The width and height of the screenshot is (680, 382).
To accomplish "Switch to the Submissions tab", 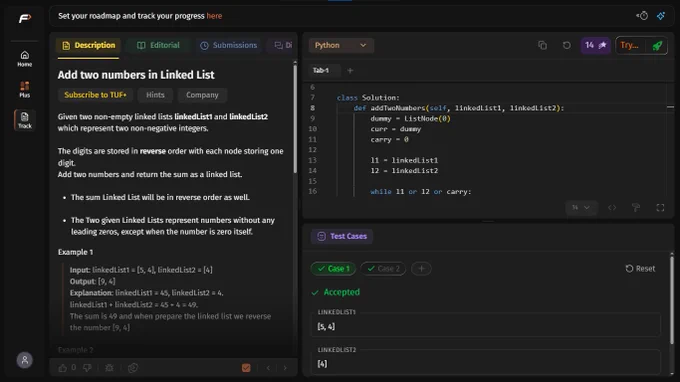I will 229,45.
